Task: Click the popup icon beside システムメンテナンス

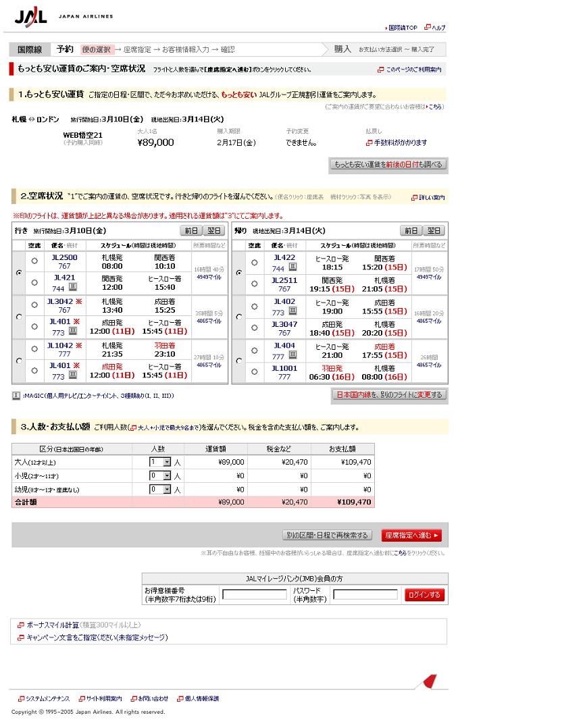Action: tap(21, 699)
